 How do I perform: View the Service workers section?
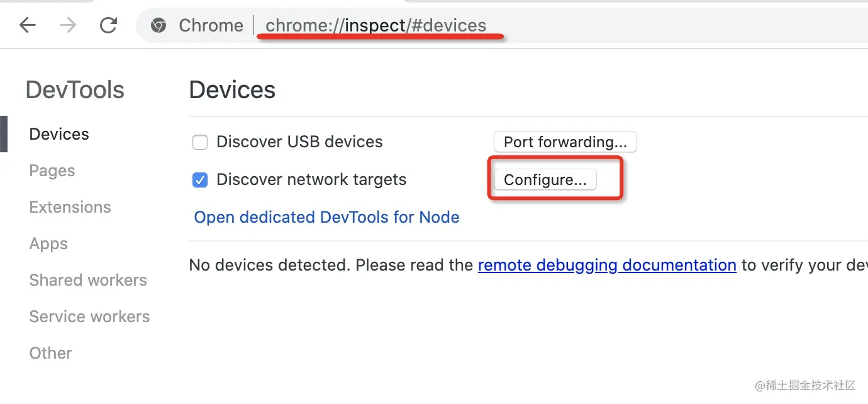(89, 317)
